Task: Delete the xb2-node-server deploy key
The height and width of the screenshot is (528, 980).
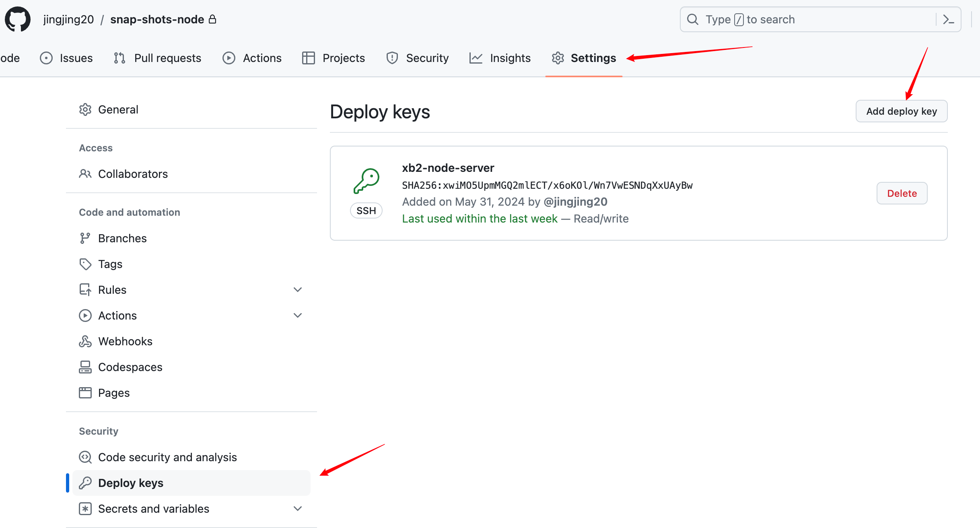Action: click(902, 193)
